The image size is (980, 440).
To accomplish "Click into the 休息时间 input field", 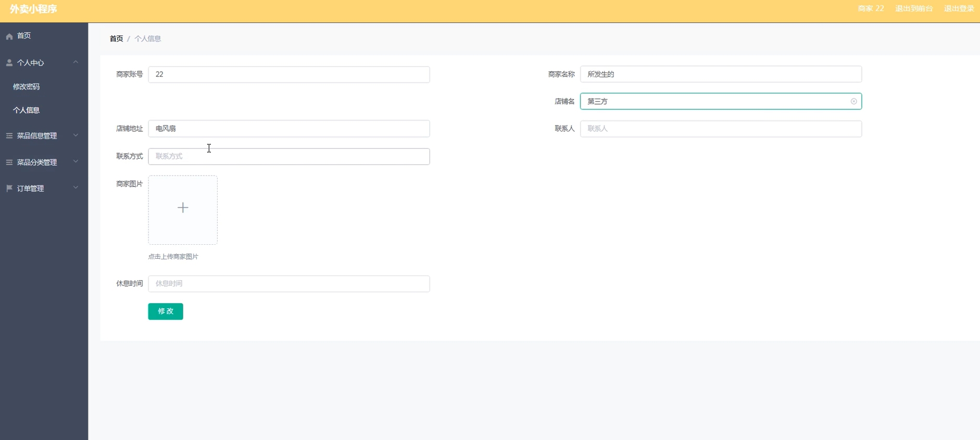I will 289,284.
